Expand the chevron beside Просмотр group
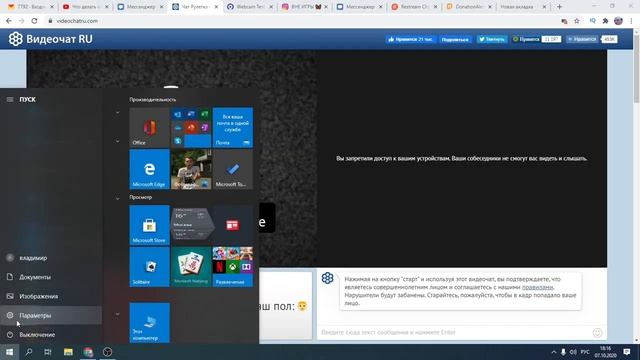 point(118,198)
